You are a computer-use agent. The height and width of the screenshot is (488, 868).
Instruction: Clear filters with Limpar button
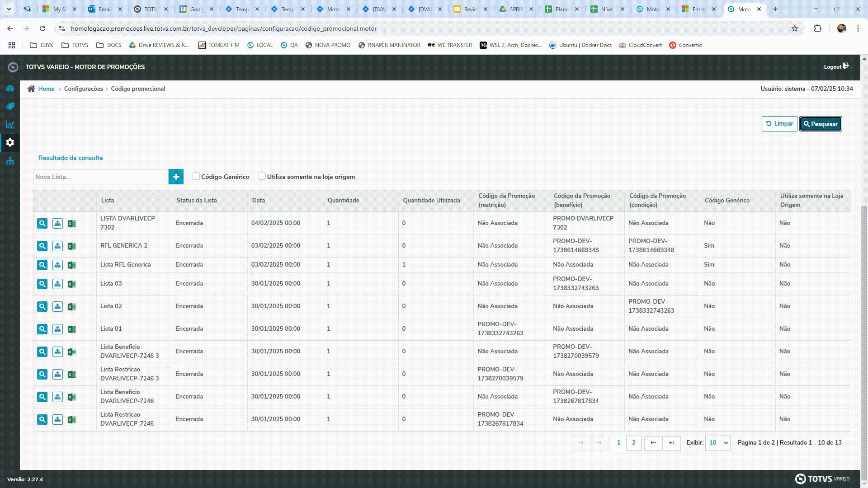pos(779,124)
